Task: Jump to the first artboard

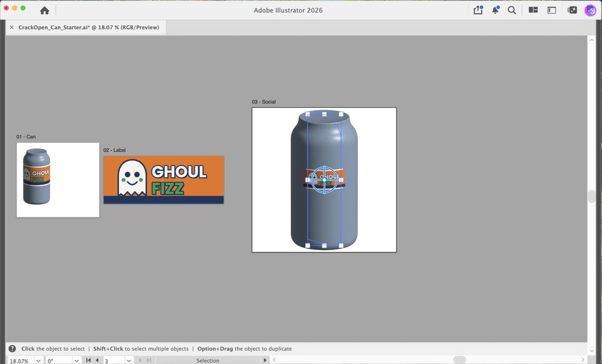Action: (88, 360)
